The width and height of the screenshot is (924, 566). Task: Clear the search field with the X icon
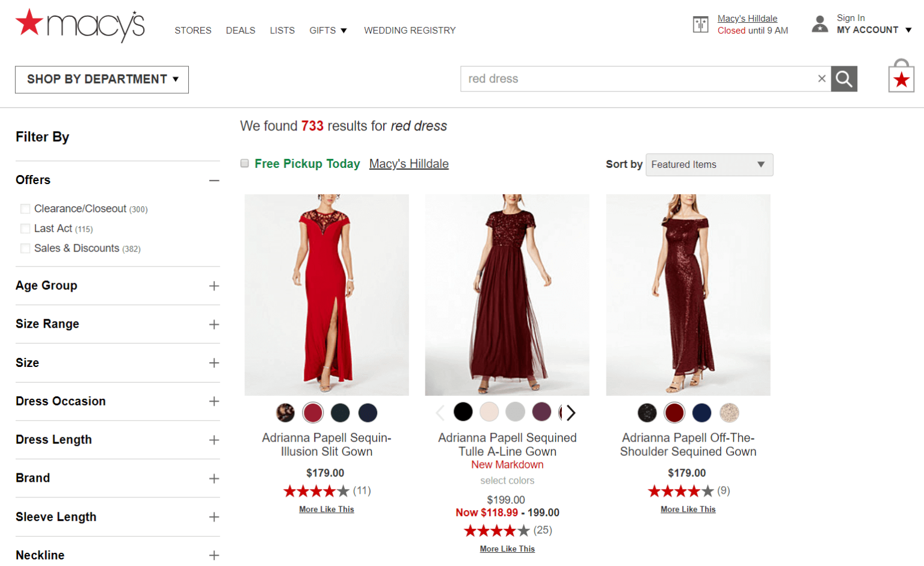[x=822, y=78]
